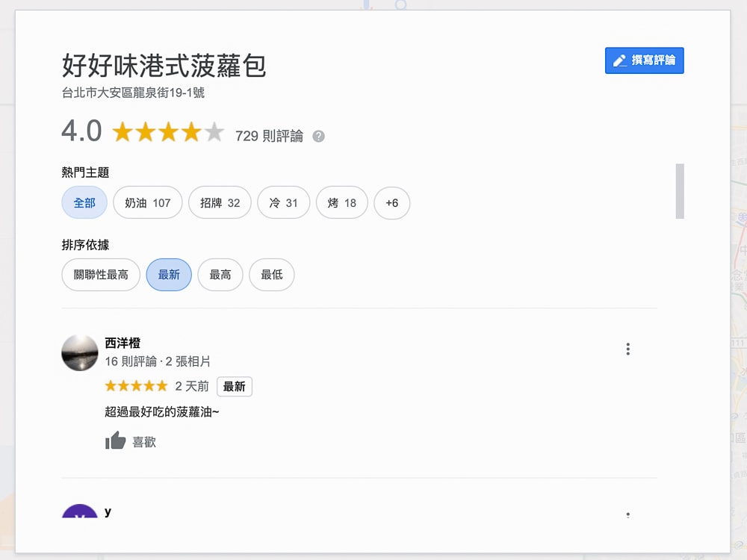Click the thumbs-up 喜歡 icon
The height and width of the screenshot is (560, 747).
coord(116,441)
